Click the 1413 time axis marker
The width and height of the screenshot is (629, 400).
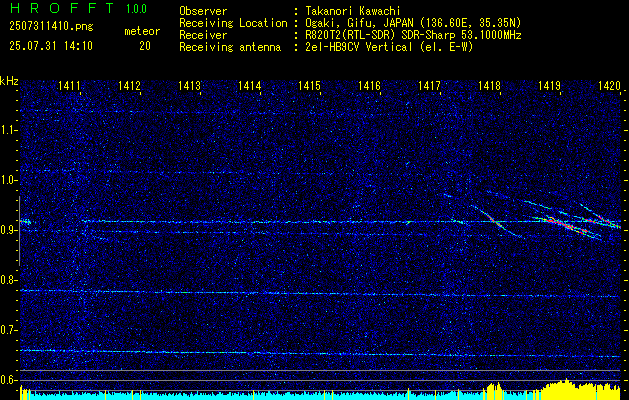189,85
